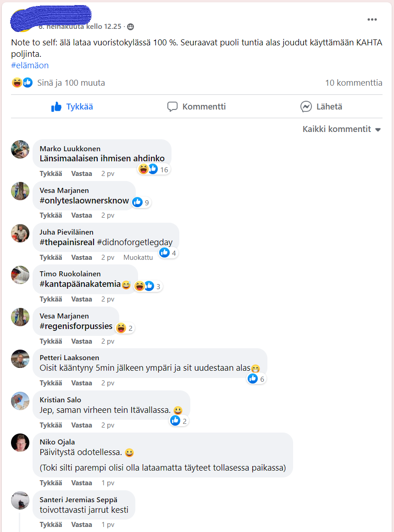Viewport: 394px width, 532px height.
Task: Open Santeri Jeremias Seppä's profile name
Action: [x=78, y=500]
